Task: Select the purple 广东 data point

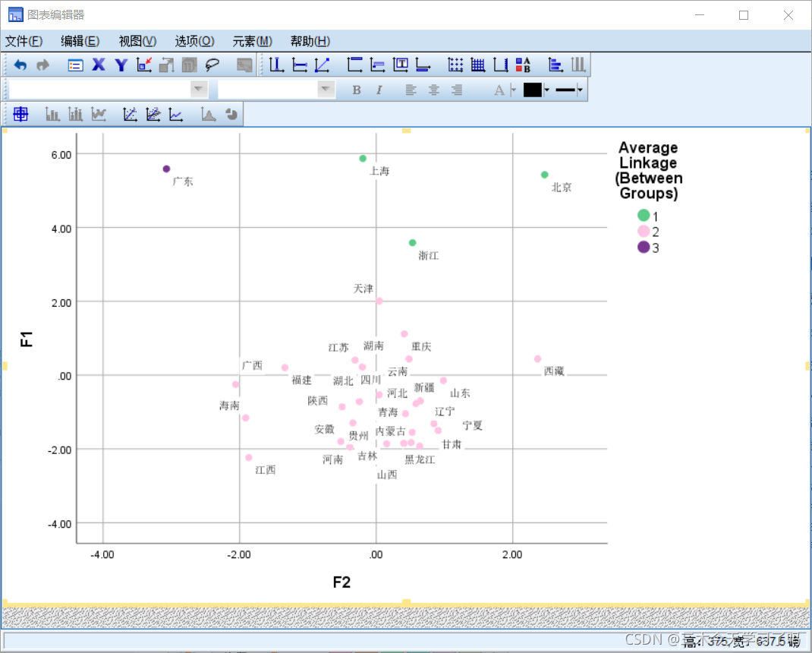Action: (166, 169)
